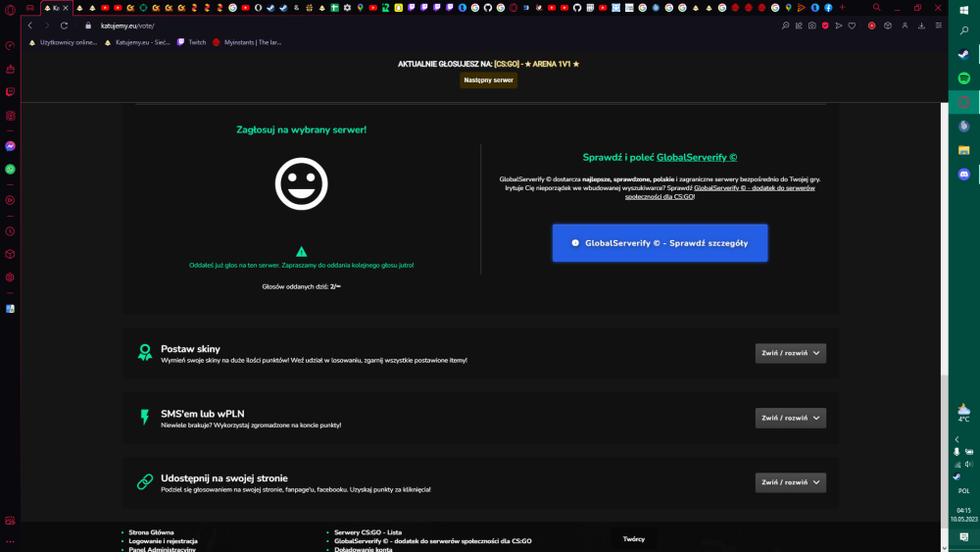Screen dimensions: 980x552
Task: Open the red ad-blocker shield icon
Action: pyautogui.click(x=825, y=25)
